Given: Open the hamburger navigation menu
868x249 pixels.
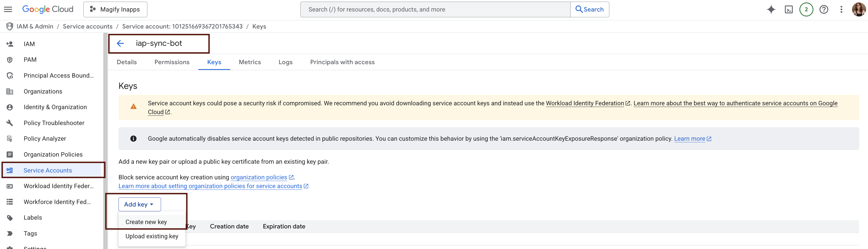Looking at the screenshot, I should (8, 9).
